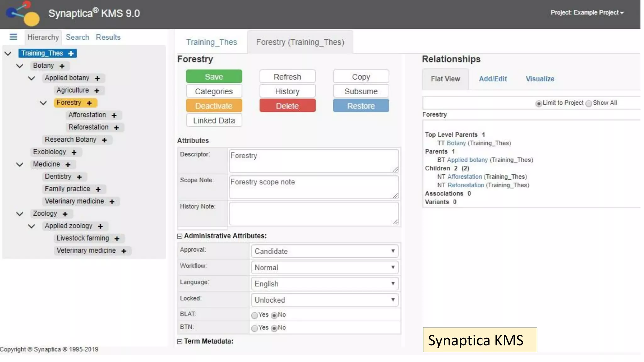Click the red Delete button
The width and height of the screenshot is (644, 362).
(x=287, y=106)
